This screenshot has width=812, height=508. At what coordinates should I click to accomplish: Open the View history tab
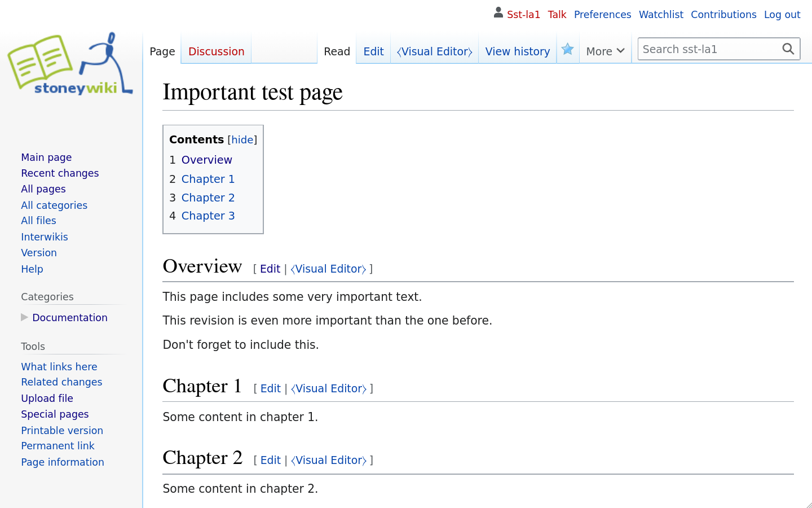(518, 51)
